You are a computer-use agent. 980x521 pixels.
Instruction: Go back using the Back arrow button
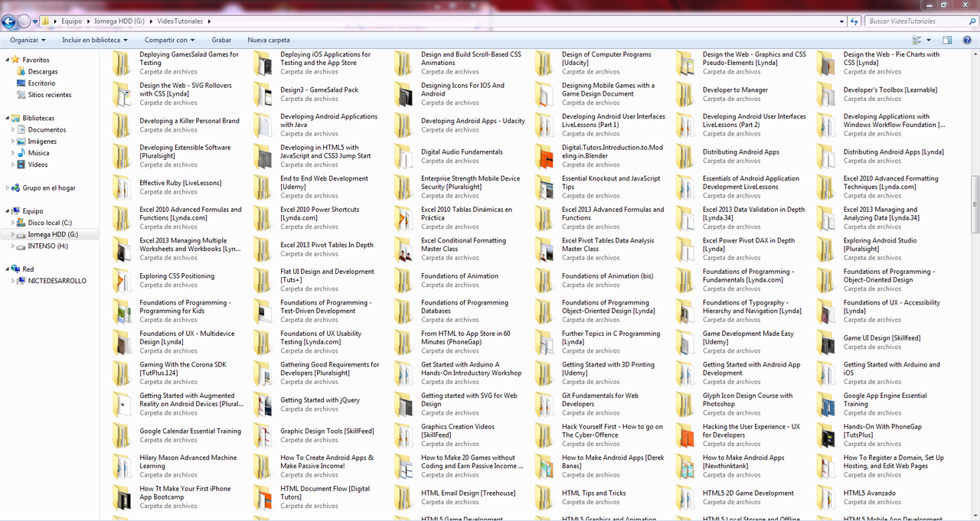tap(9, 21)
